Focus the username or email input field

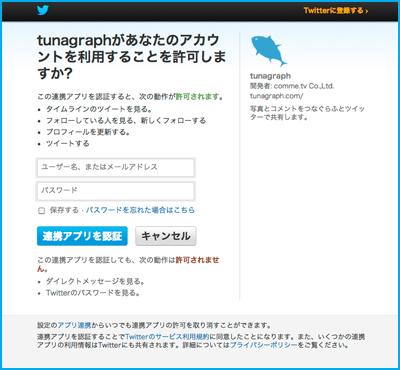pyautogui.click(x=116, y=167)
